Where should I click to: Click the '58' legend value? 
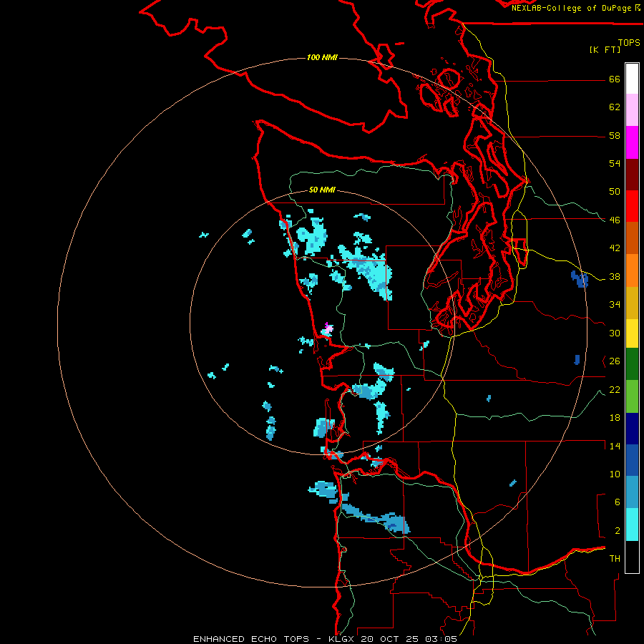click(x=615, y=135)
